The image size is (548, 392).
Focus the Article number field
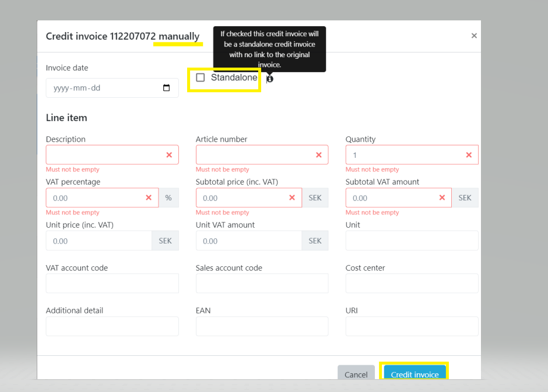(x=262, y=155)
